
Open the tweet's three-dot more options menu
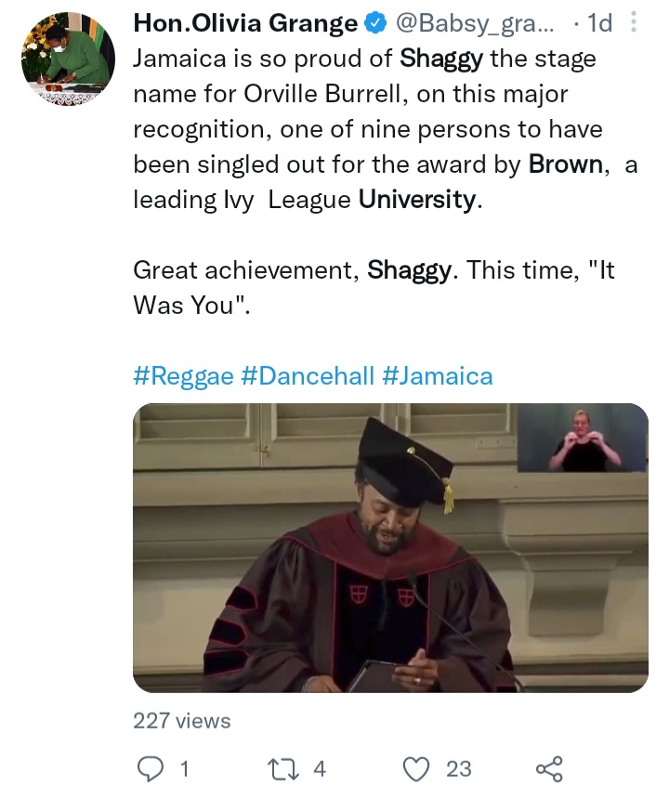[x=633, y=23]
